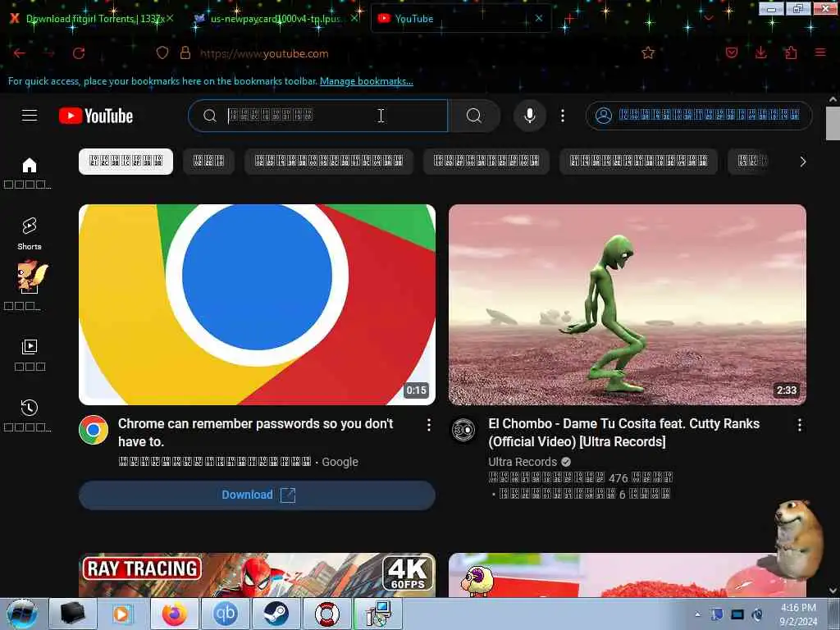The image size is (840, 630).
Task: Open YouTube settings three-dot menu
Action: point(563,116)
